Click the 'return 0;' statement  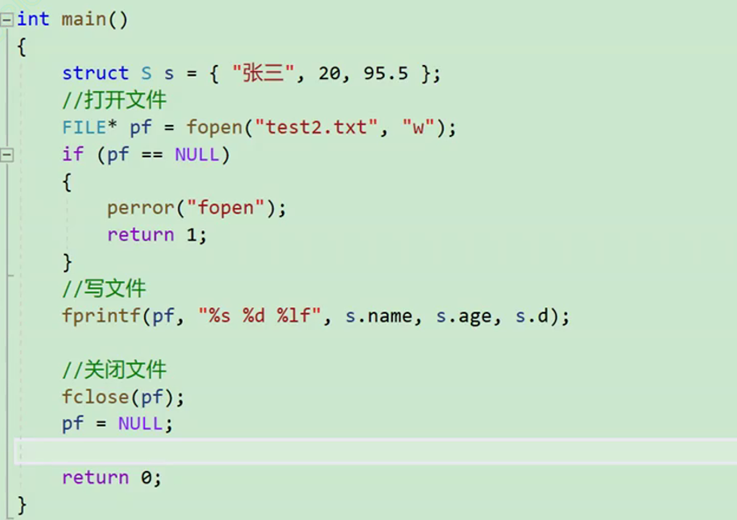pyautogui.click(x=111, y=478)
